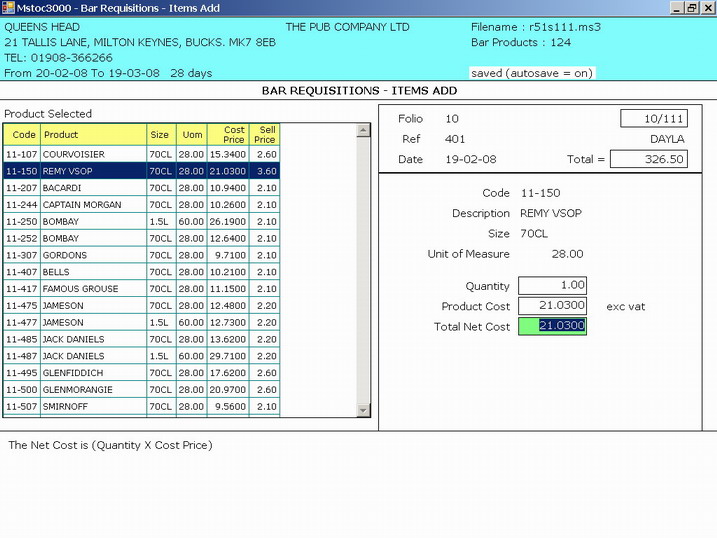Click the Mstoc3000 title bar app icon
This screenshot has width=717, height=538.
coord(8,8)
